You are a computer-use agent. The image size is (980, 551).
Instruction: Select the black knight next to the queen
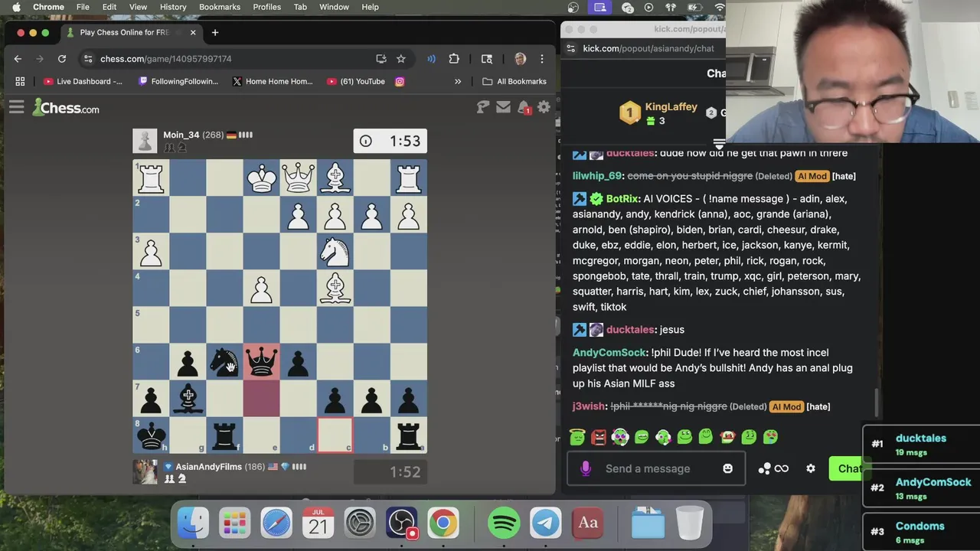point(224,363)
